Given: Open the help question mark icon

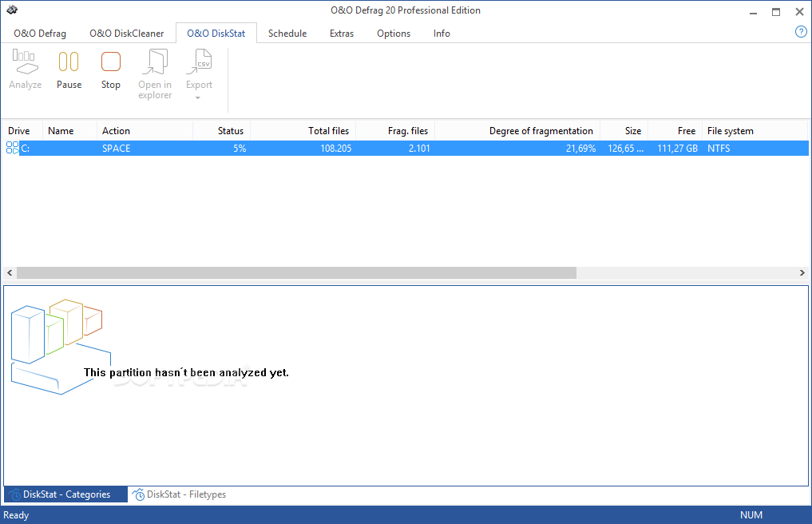Looking at the screenshot, I should point(801,32).
